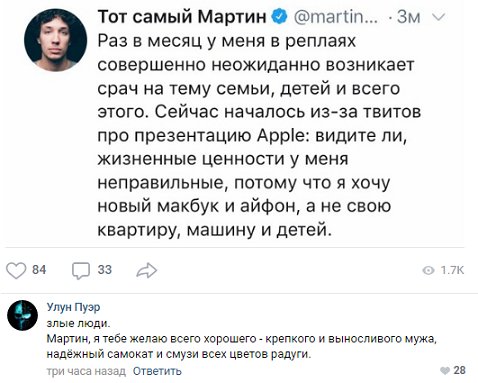Click Ответить to reply to the comment
This screenshot has width=478, height=383.
click(x=157, y=371)
